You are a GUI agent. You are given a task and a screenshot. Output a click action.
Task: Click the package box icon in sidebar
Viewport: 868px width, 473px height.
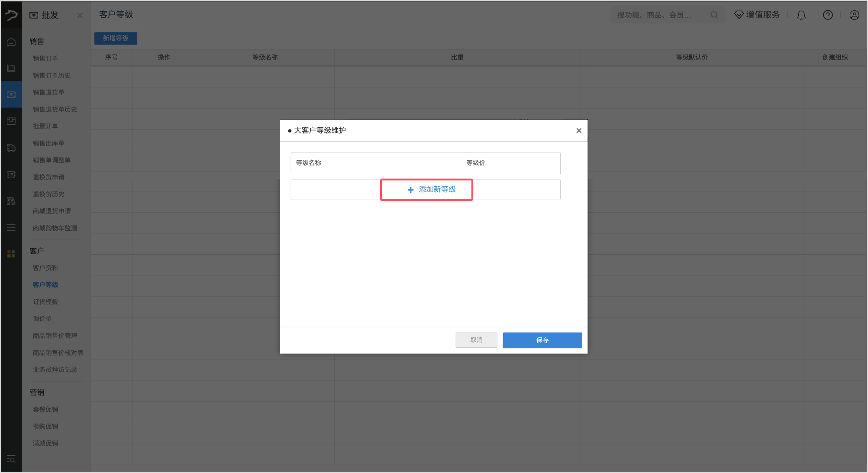11,121
